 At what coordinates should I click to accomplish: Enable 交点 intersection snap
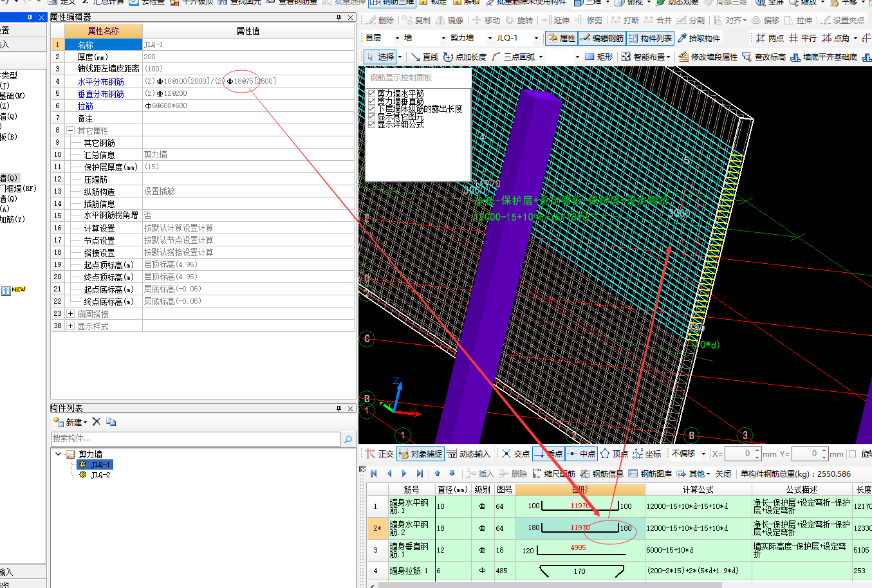(x=515, y=454)
